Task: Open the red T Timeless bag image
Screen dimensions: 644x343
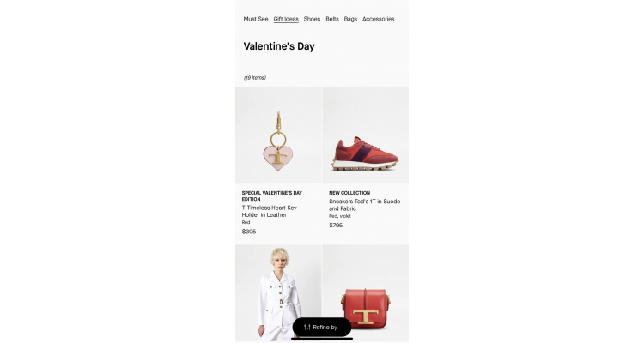Action: pyautogui.click(x=366, y=293)
